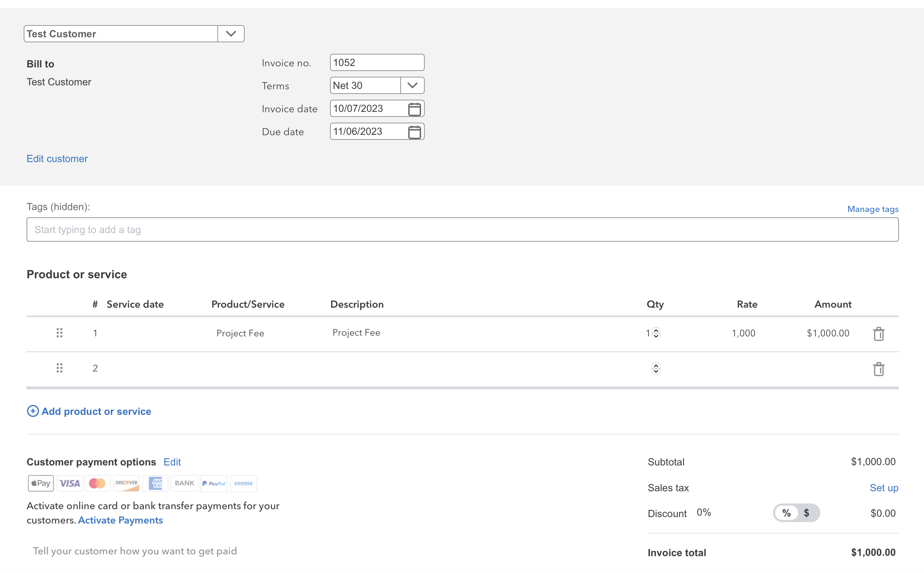Delete the Project Fee line item

point(878,333)
